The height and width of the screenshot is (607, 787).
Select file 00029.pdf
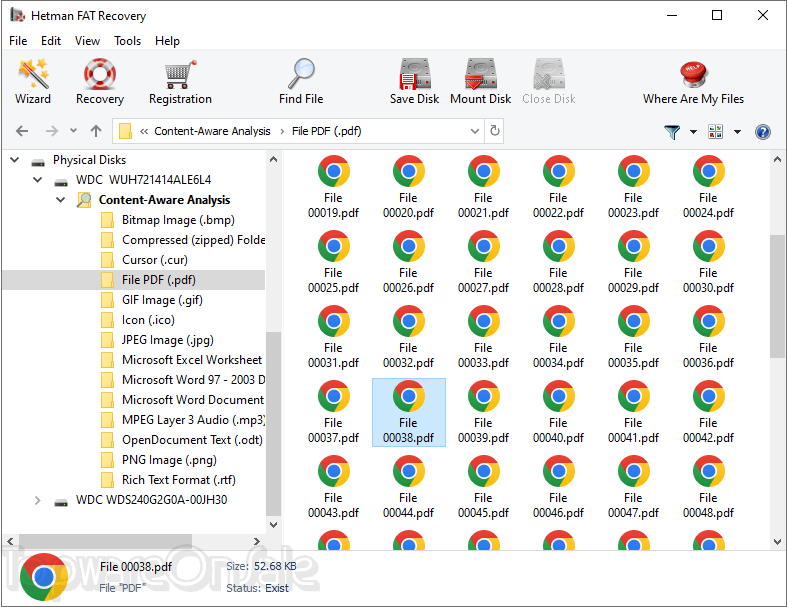[633, 262]
